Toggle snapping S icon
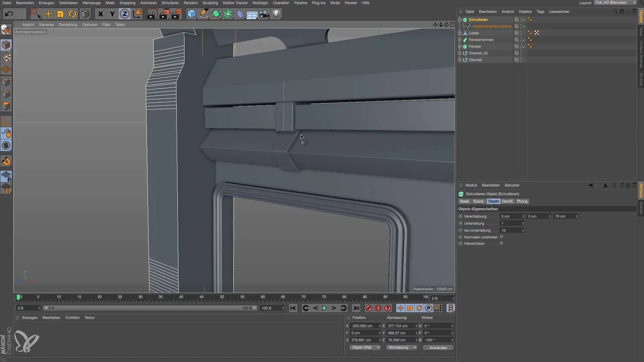 coord(6,145)
